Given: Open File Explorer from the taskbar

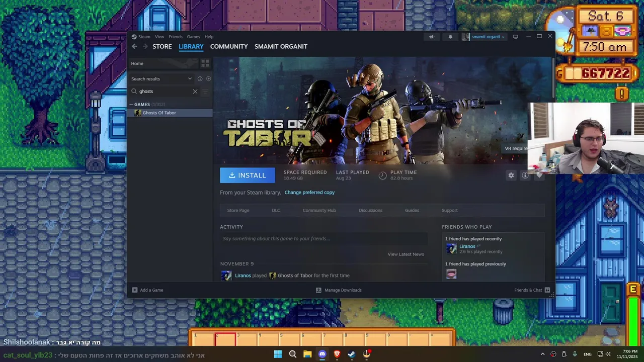Looking at the screenshot, I should pyautogui.click(x=307, y=354).
